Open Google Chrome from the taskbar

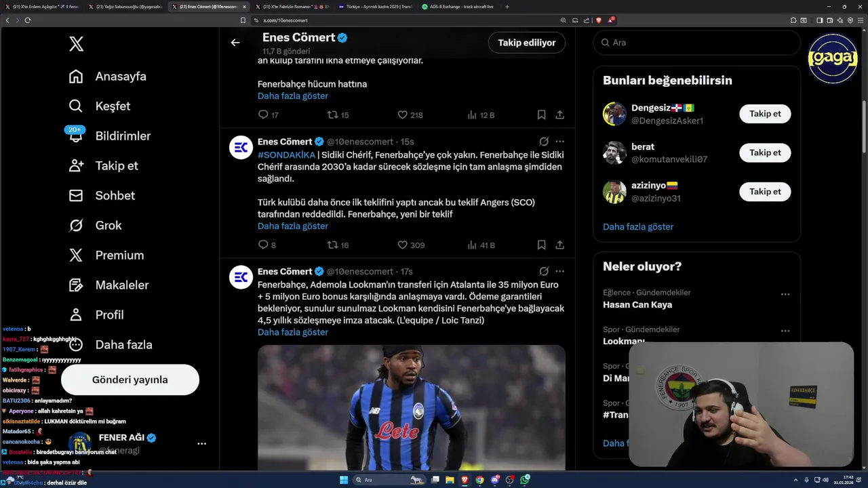pos(479,480)
